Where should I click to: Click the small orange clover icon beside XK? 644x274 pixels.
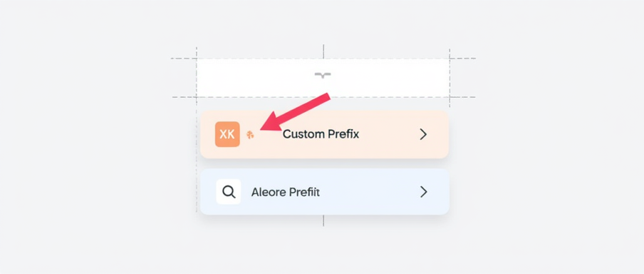(250, 134)
